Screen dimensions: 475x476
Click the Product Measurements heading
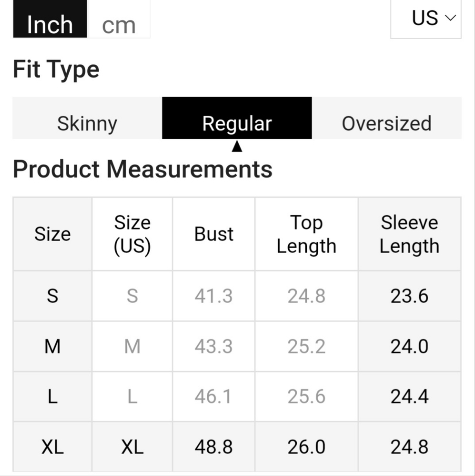tap(142, 169)
